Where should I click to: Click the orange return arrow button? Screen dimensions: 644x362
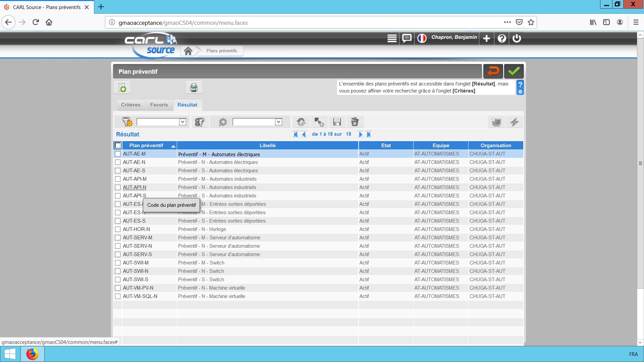[x=493, y=71]
